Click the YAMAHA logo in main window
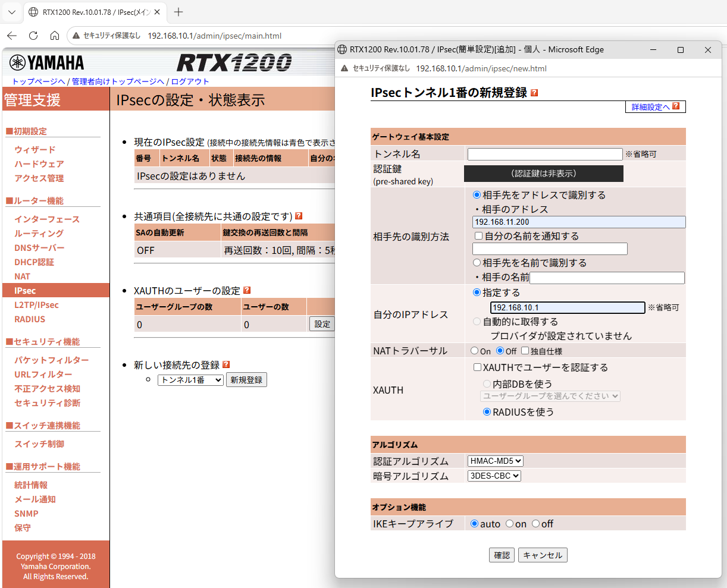This screenshot has height=588, width=727. coord(47,62)
